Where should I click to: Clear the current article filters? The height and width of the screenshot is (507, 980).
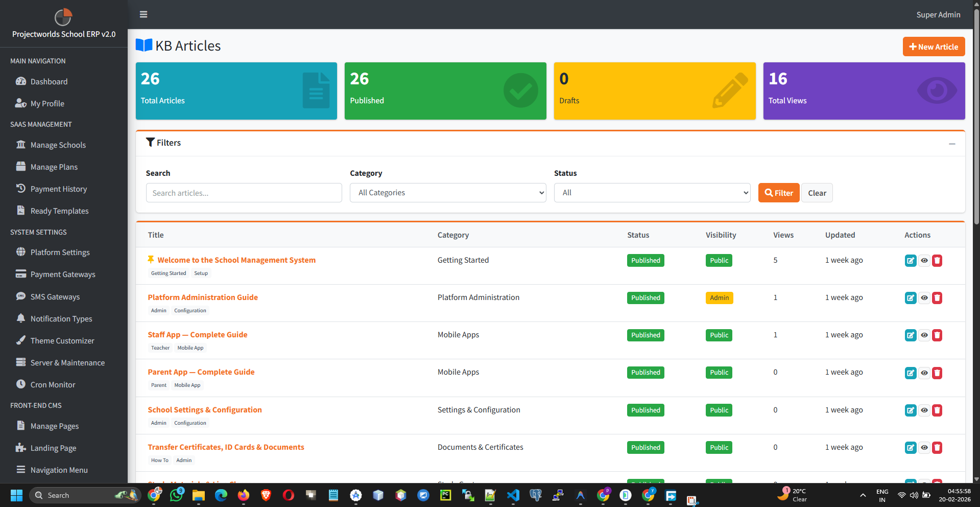(817, 193)
